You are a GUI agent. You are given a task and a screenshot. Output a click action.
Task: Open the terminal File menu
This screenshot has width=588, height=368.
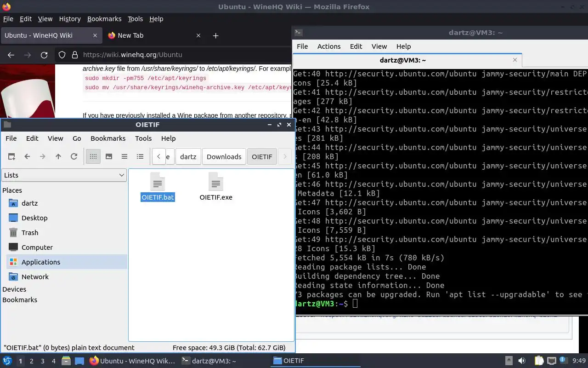(x=302, y=46)
